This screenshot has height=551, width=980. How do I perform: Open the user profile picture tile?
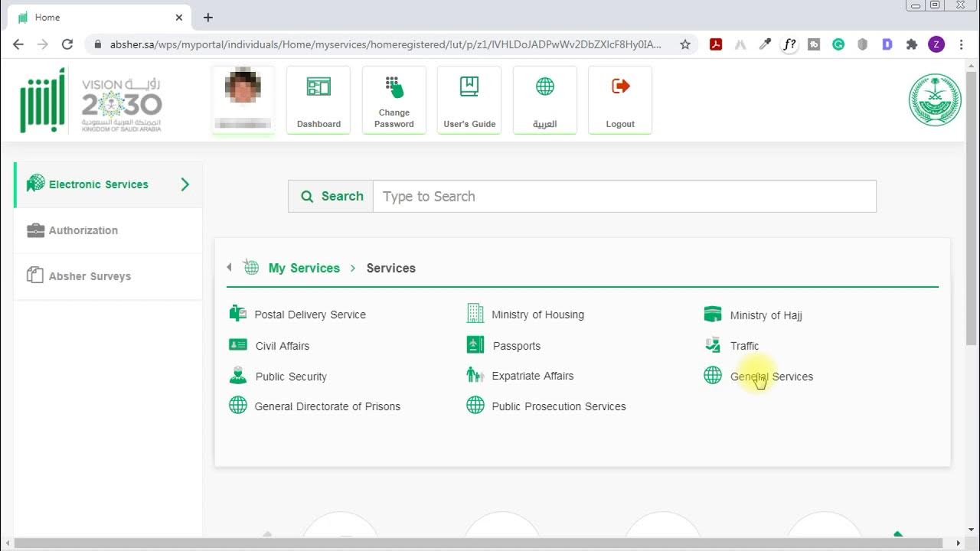point(243,99)
